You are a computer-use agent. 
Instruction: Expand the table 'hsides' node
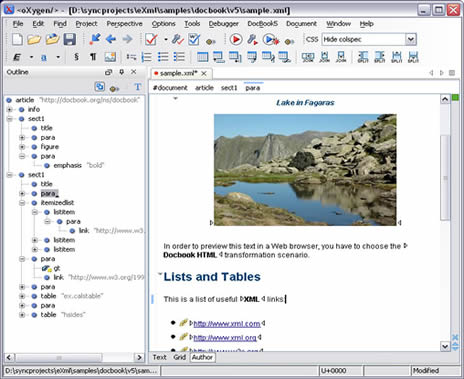click(x=22, y=315)
